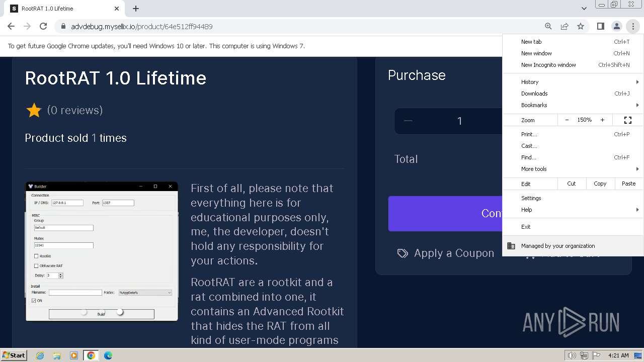Increase zoom with plus button
Image resolution: width=644 pixels, height=362 pixels.
tap(602, 120)
